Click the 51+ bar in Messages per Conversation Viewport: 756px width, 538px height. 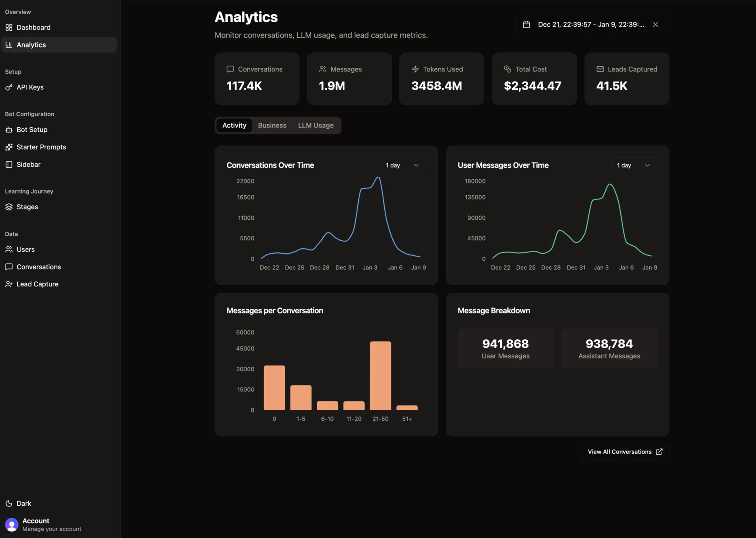407,408
